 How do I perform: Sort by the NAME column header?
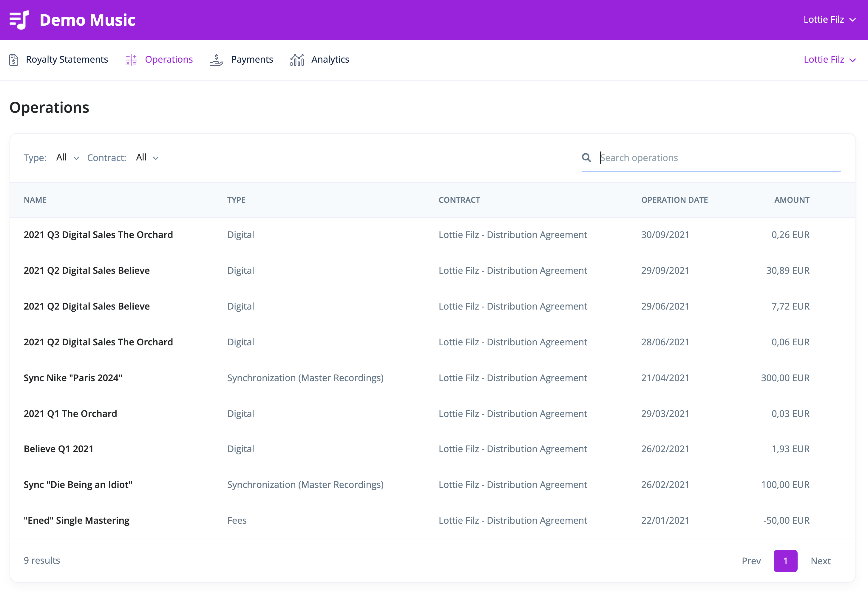pos(35,200)
